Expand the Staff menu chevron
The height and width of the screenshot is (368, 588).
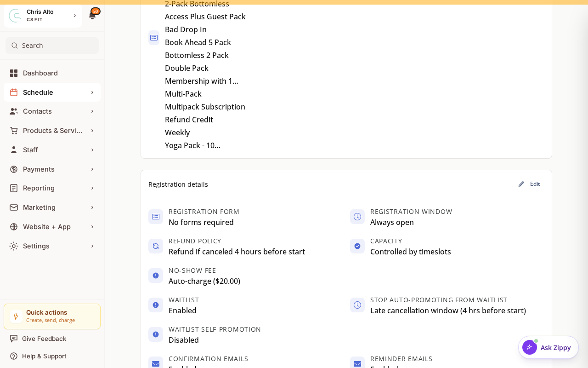(x=92, y=150)
